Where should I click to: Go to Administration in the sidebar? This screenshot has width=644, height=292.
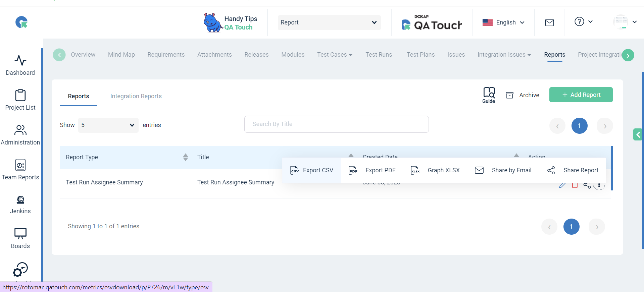tap(20, 135)
